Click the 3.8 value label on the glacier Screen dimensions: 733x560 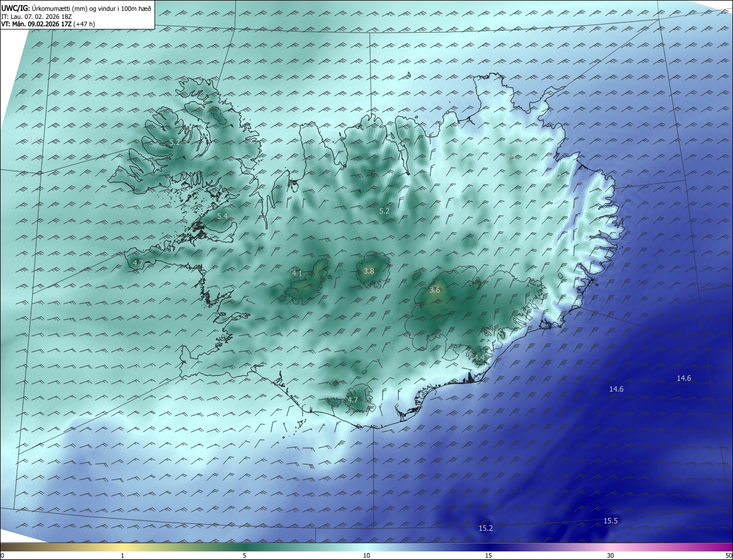(x=369, y=271)
